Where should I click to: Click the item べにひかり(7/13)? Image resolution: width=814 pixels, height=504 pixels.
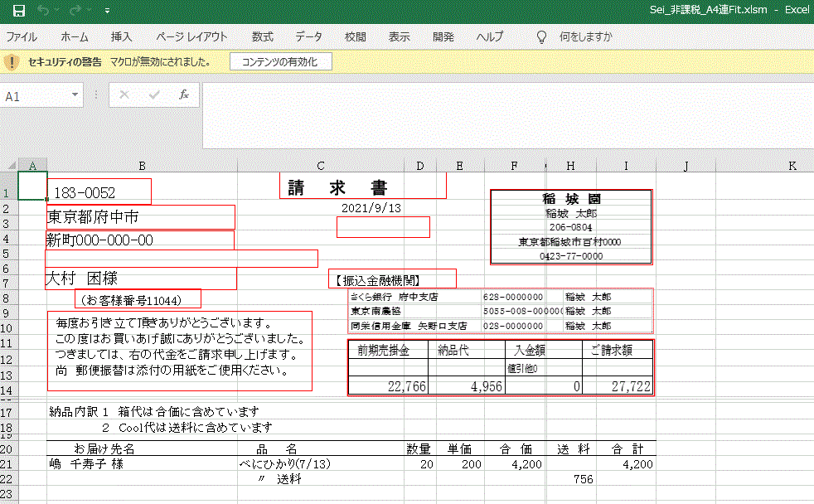click(x=285, y=464)
